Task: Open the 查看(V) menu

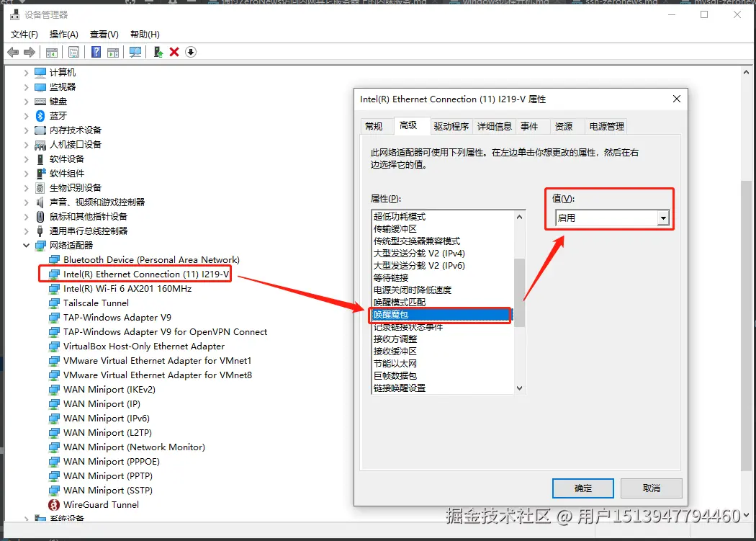Action: point(104,35)
